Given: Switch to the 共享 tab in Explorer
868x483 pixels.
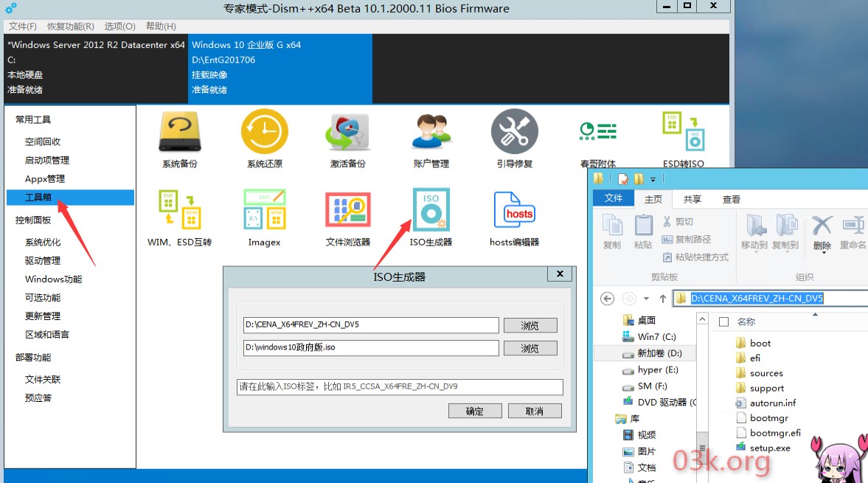Looking at the screenshot, I should tap(692, 199).
